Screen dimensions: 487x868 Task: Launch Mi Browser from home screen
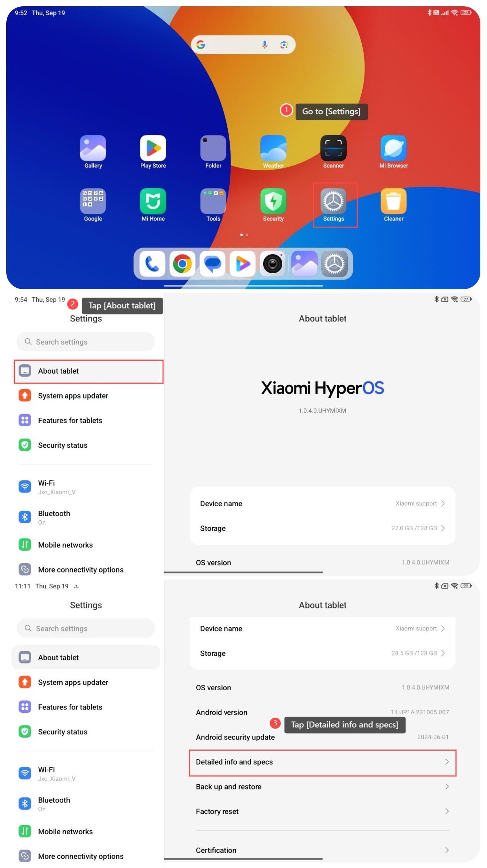[x=393, y=148]
